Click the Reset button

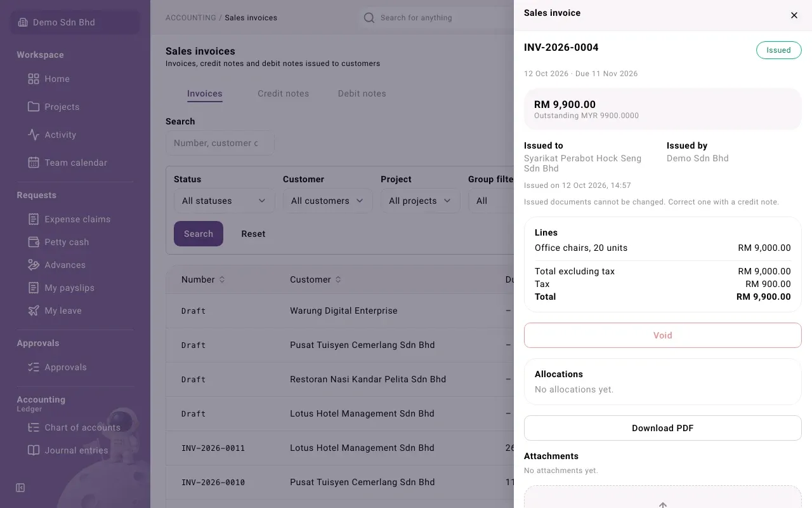[x=253, y=234]
